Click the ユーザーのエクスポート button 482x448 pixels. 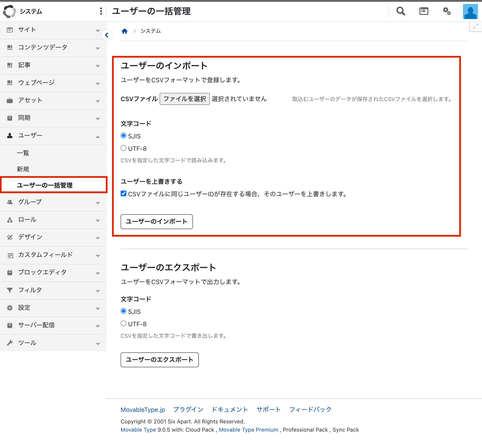click(x=159, y=360)
